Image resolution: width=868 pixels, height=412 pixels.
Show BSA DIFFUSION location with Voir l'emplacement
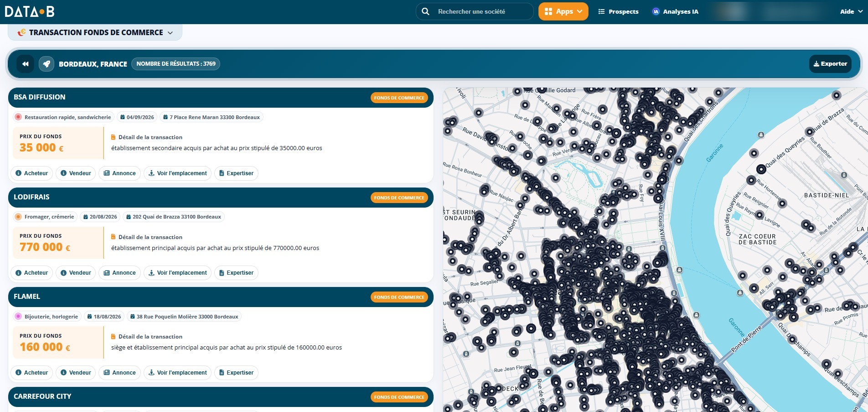177,173
